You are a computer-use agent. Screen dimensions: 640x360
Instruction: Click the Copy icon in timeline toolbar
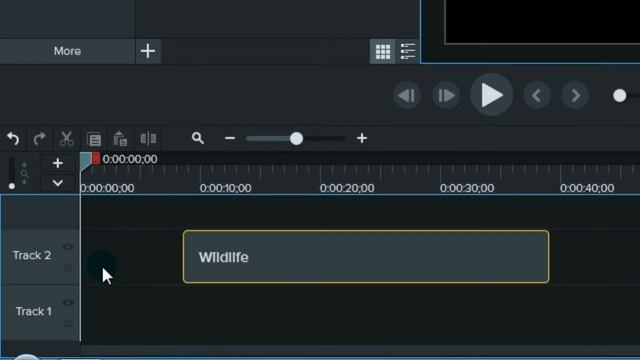point(94,139)
